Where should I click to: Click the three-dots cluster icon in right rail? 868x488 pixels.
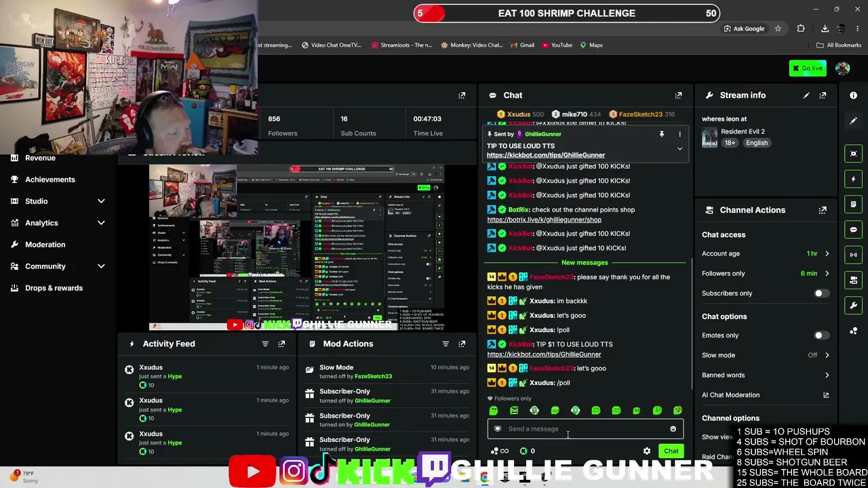(853, 331)
